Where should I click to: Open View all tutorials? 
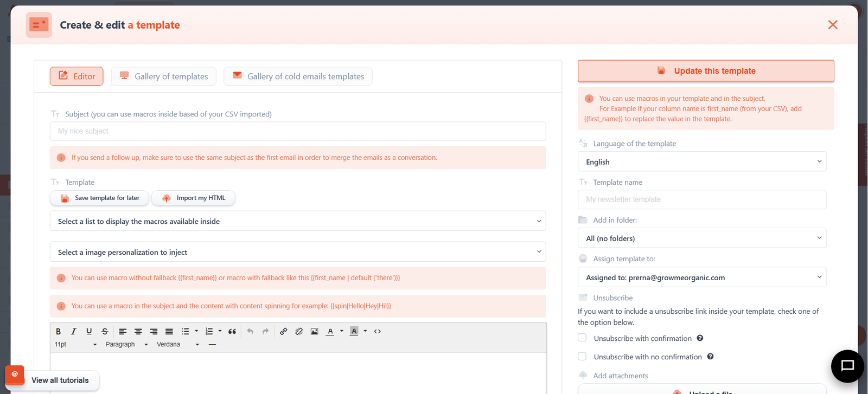click(x=60, y=380)
